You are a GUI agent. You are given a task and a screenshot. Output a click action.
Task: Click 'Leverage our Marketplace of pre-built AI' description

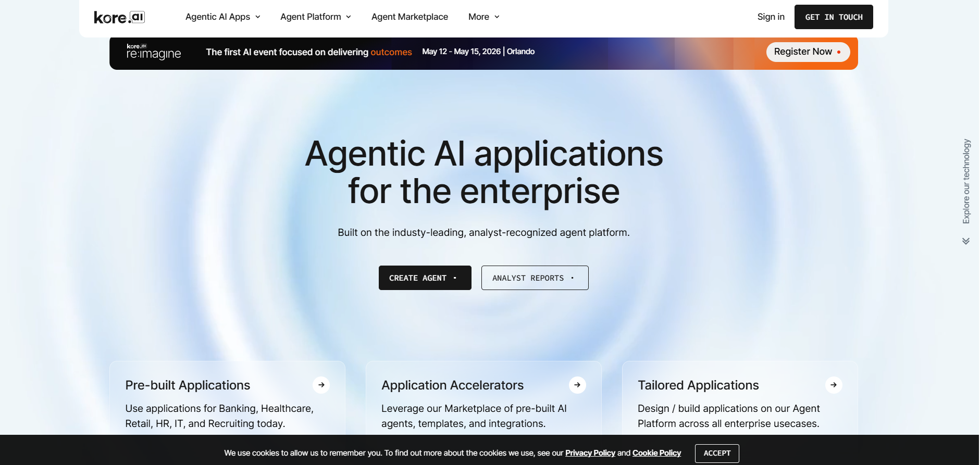[474, 416]
